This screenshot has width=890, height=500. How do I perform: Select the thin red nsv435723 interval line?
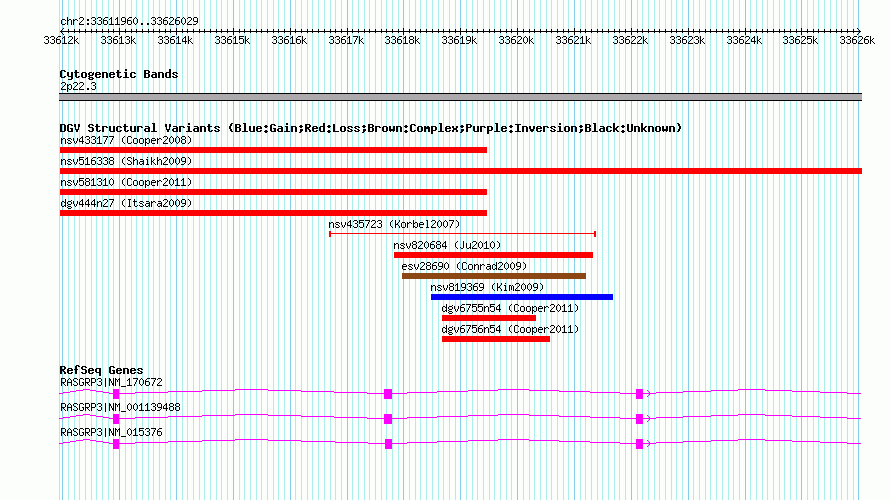pos(462,234)
